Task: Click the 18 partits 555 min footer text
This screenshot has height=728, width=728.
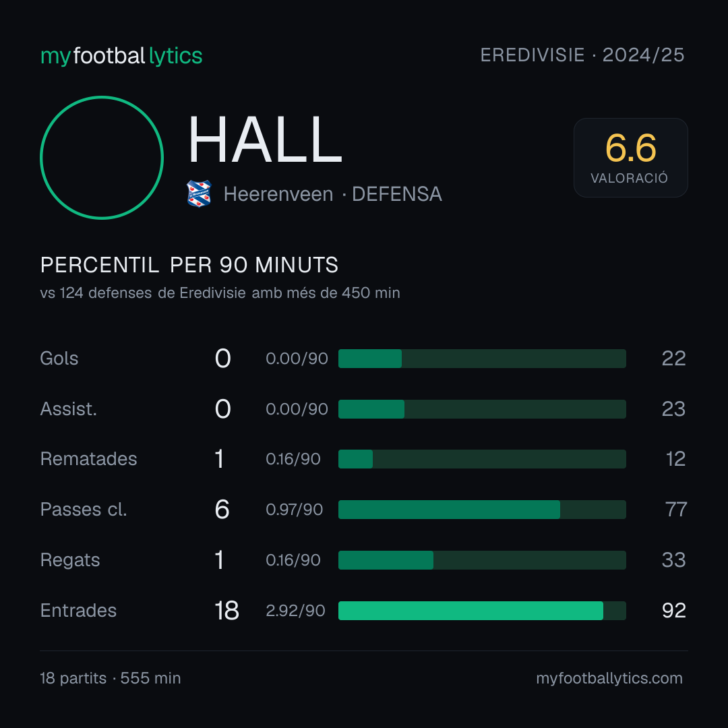Action: 111,678
